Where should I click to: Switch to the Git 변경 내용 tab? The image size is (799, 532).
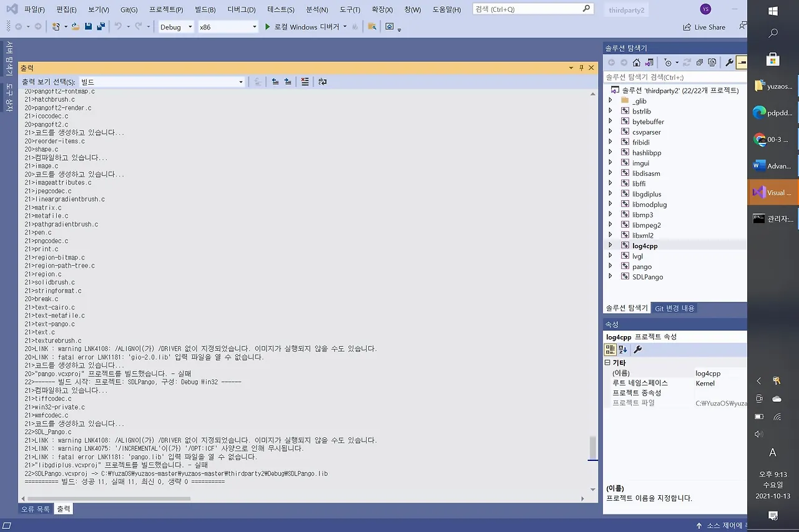point(674,308)
